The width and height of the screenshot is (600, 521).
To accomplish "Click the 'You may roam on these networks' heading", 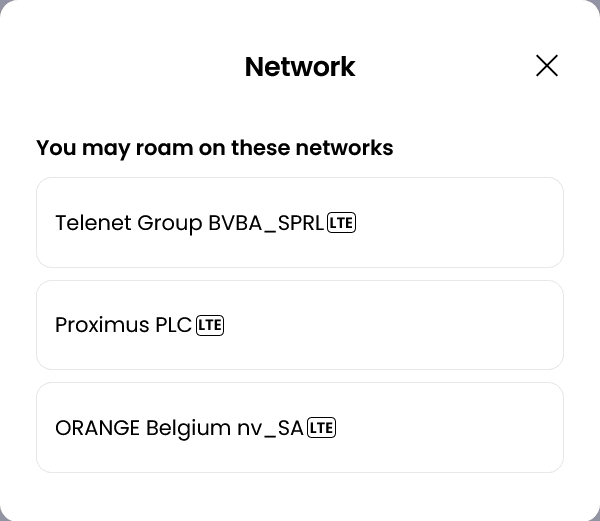I will pyautogui.click(x=214, y=148).
